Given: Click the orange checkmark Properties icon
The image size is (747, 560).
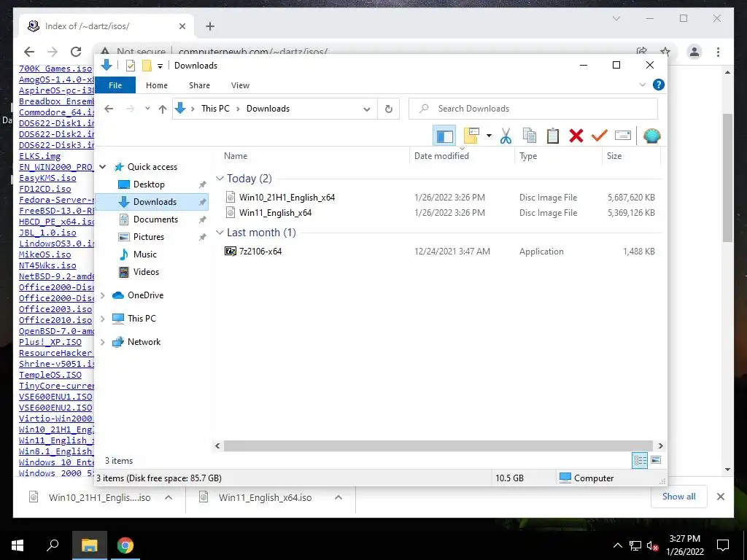Looking at the screenshot, I should [599, 136].
